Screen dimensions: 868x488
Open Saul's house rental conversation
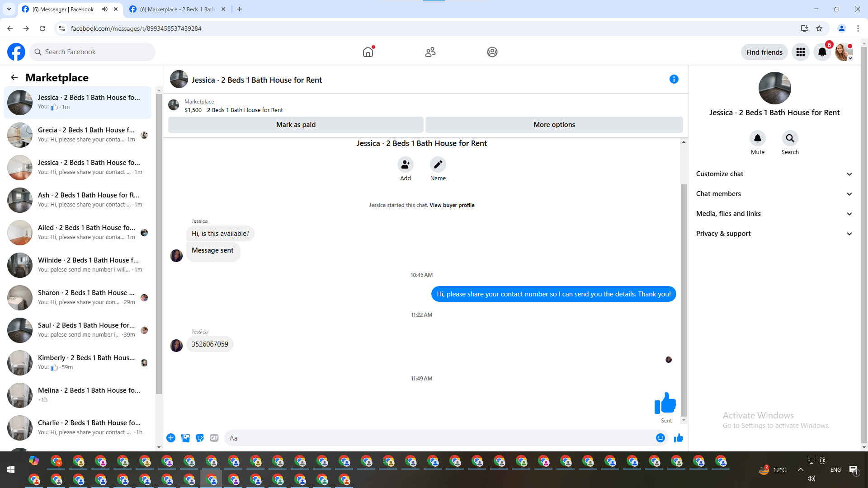coord(78,330)
